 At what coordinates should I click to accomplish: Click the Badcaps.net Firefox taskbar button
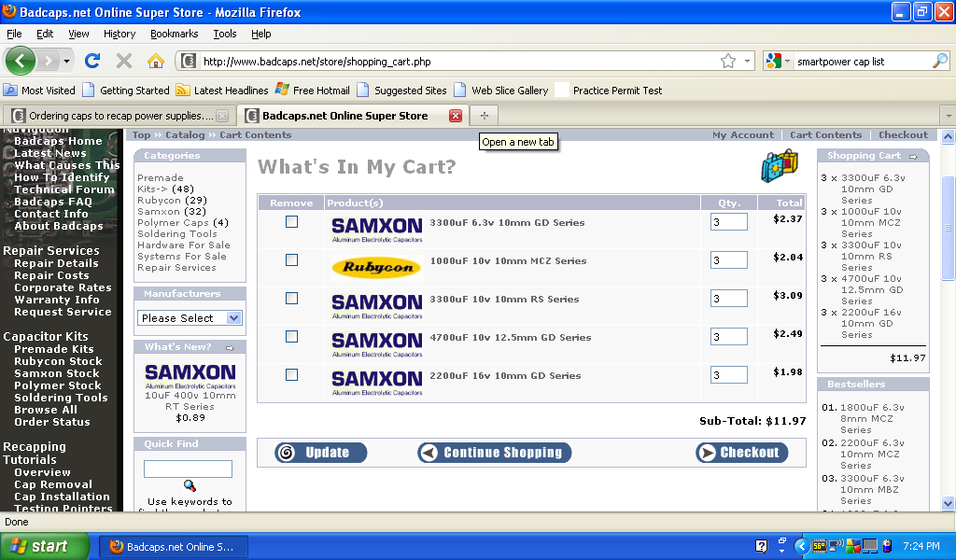click(x=174, y=547)
